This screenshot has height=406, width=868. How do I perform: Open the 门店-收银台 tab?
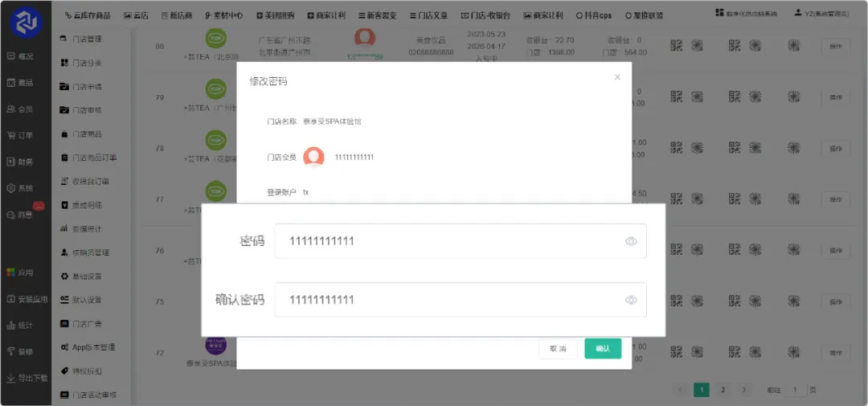click(x=485, y=15)
